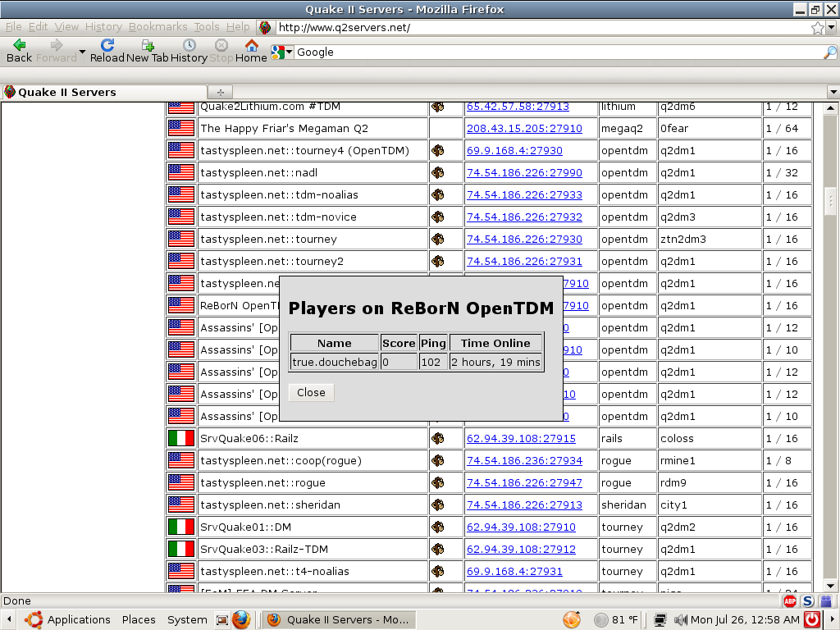Image resolution: width=840 pixels, height=630 pixels.
Task: Open a New Tab from toolbar
Action: pyautogui.click(x=148, y=45)
